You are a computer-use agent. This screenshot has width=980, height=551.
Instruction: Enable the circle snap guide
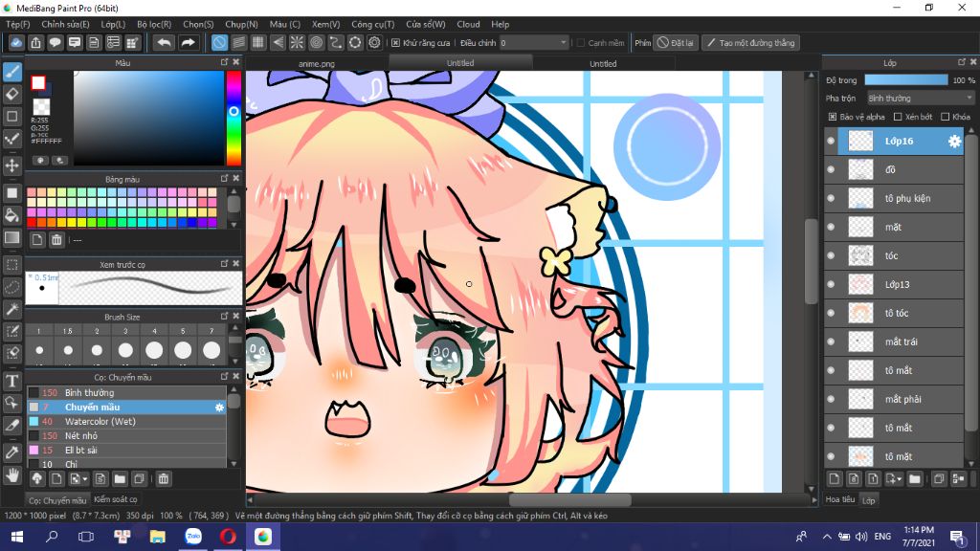(316, 42)
